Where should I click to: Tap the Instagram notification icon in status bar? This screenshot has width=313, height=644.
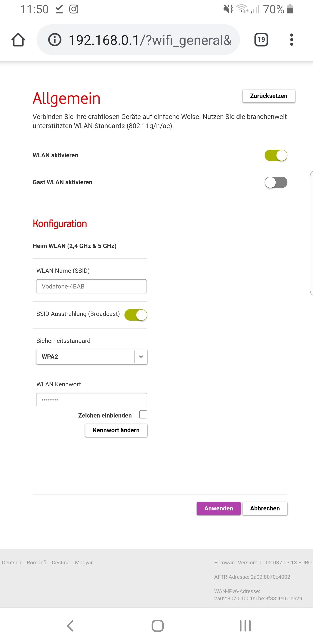(74, 9)
